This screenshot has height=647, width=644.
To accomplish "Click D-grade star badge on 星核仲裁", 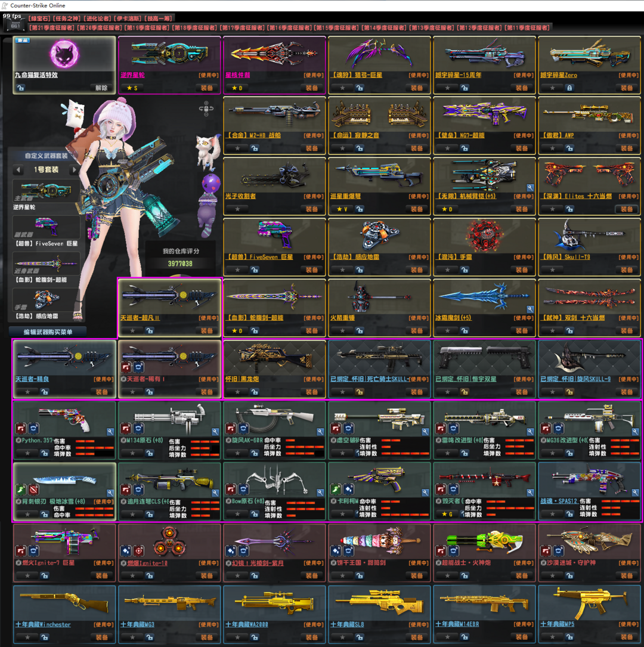I will (x=237, y=88).
